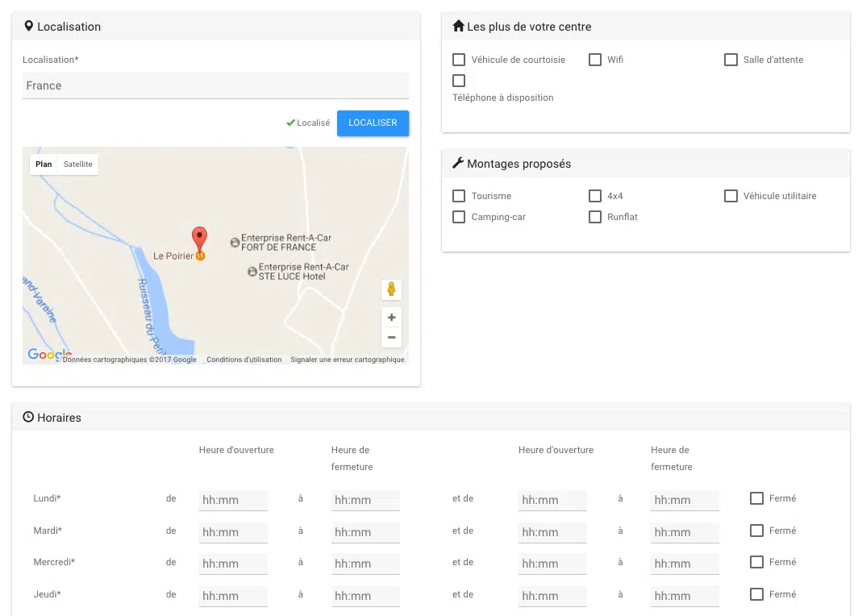The image size is (858, 616).
Task: Zoom in the map with plus button
Action: 391,318
